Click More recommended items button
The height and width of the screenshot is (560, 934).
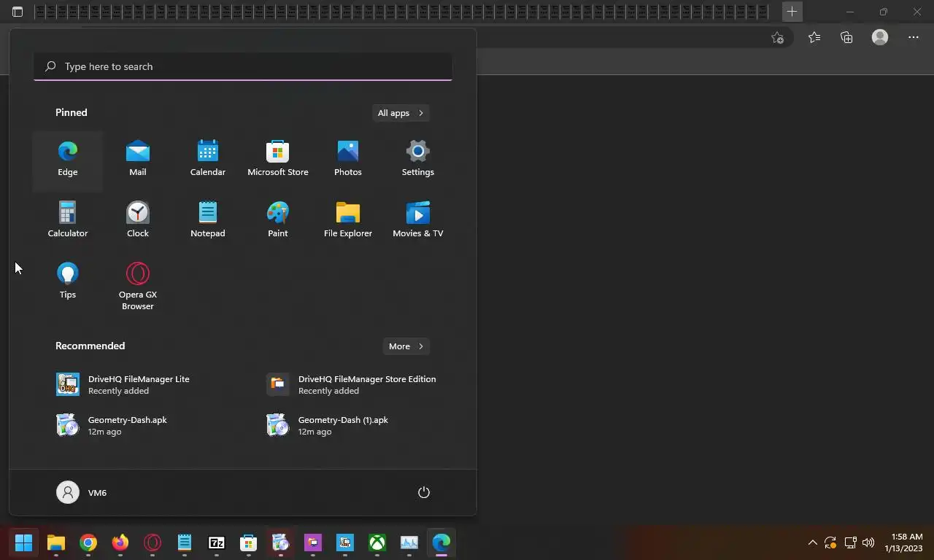(x=406, y=346)
